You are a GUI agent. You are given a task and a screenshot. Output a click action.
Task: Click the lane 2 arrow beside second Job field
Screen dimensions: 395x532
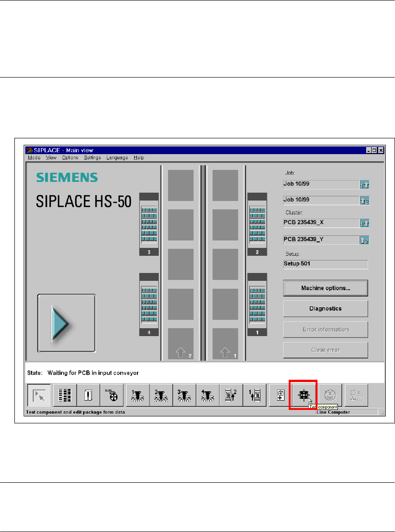tap(364, 201)
